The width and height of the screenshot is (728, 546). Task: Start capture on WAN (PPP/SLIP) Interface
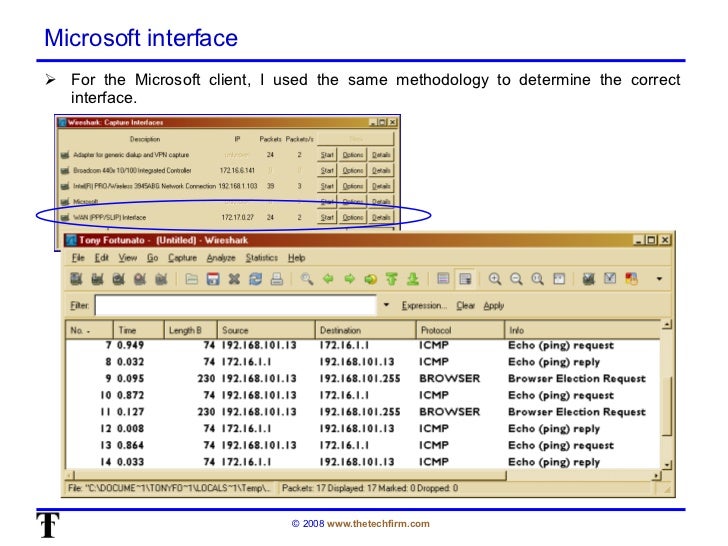point(327,217)
